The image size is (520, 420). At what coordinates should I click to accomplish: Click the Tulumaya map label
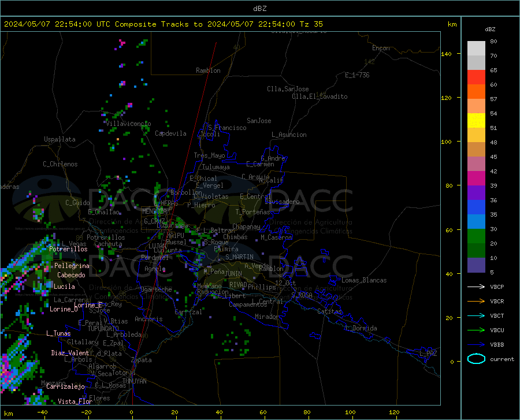coord(216,167)
